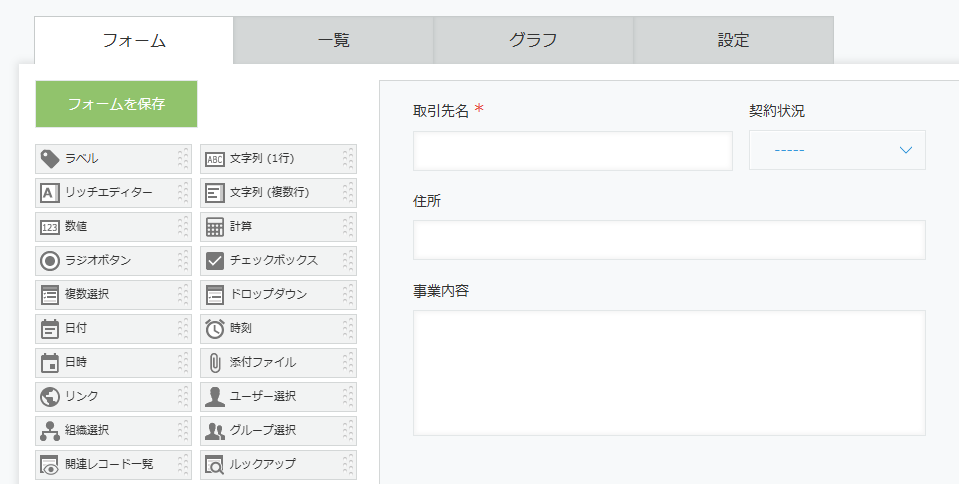Image resolution: width=959 pixels, height=484 pixels.
Task: Click the フォームを保存 button
Action: pos(116,104)
